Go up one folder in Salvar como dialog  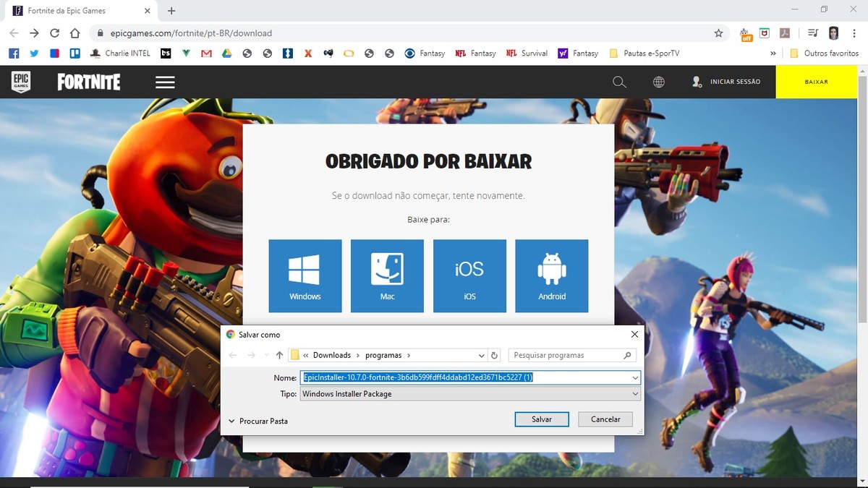pyautogui.click(x=279, y=355)
